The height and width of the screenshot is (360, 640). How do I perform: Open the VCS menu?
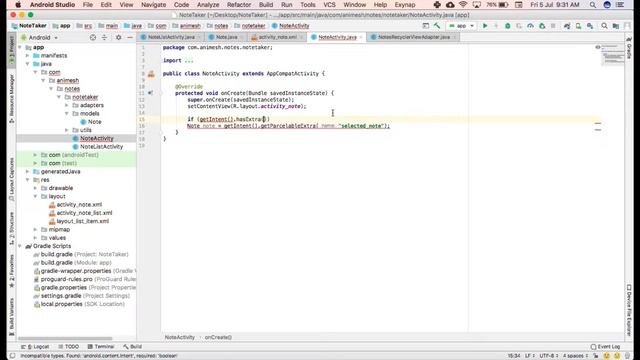(x=329, y=5)
